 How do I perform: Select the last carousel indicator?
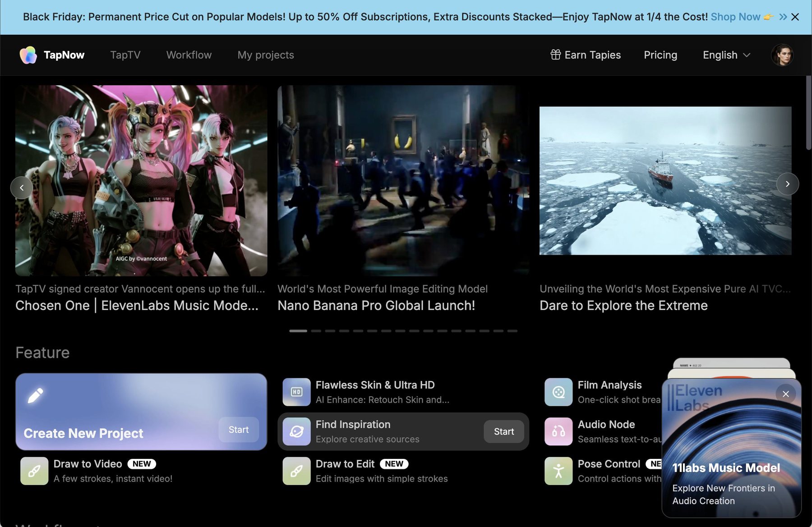pos(512,331)
